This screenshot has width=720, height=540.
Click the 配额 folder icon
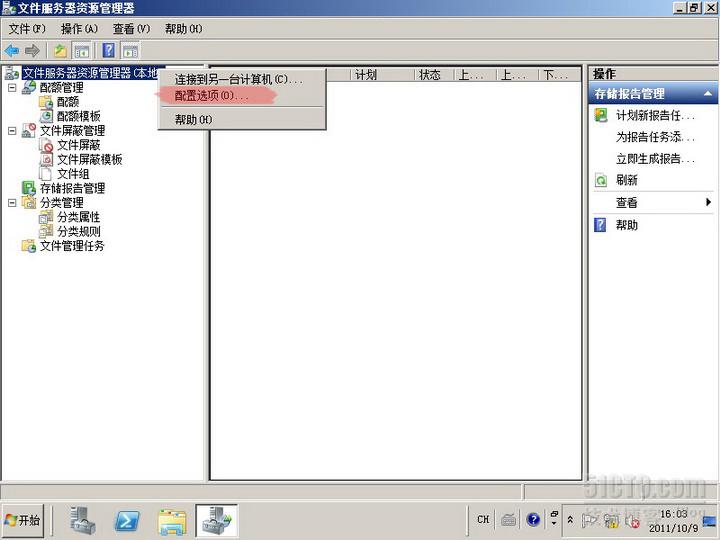46,101
